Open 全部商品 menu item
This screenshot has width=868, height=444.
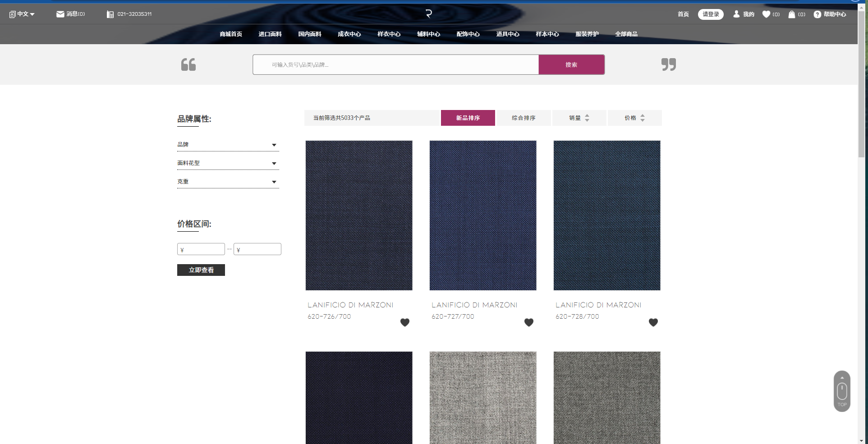626,34
